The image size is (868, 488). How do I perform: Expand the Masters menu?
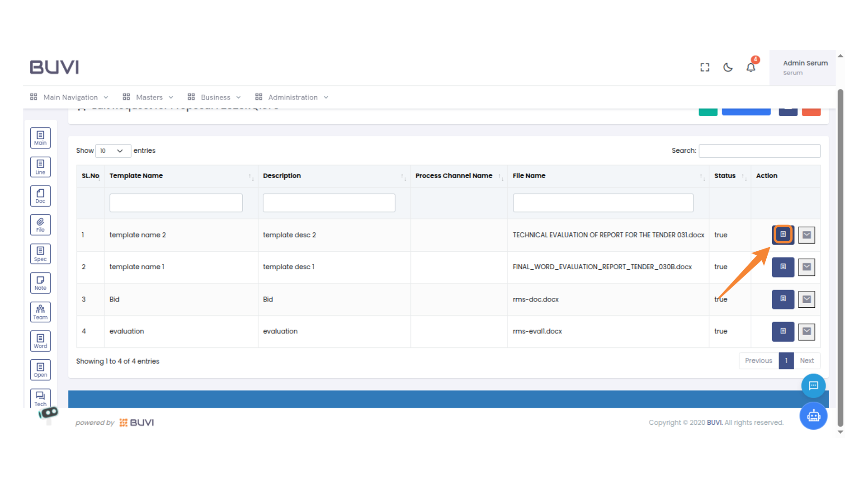tap(148, 97)
